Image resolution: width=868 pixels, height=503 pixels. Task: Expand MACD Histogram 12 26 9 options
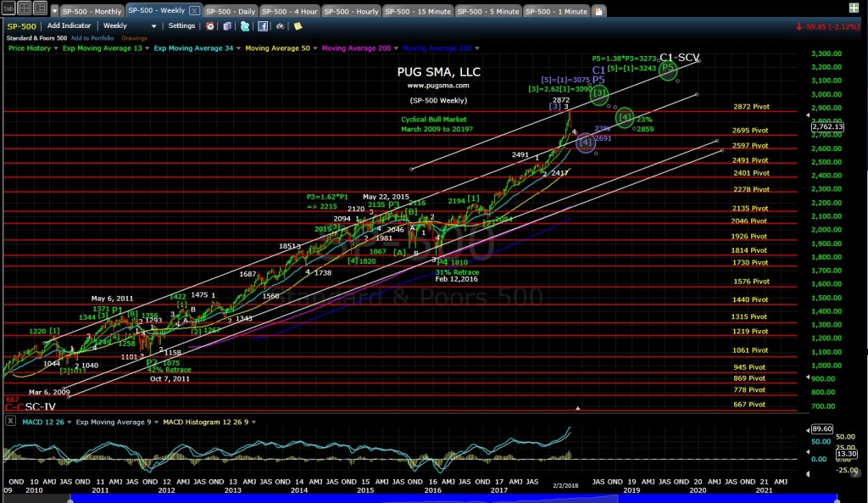click(254, 422)
